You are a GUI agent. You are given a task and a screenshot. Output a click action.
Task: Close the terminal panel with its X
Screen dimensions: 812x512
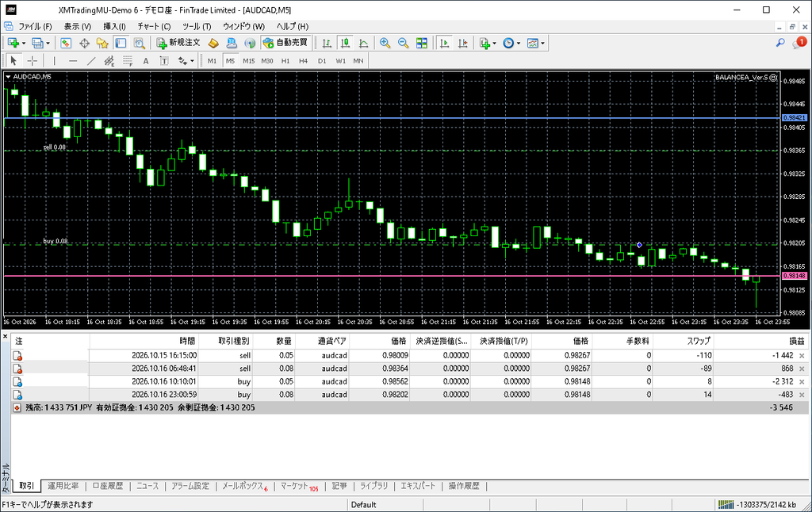[x=6, y=337]
